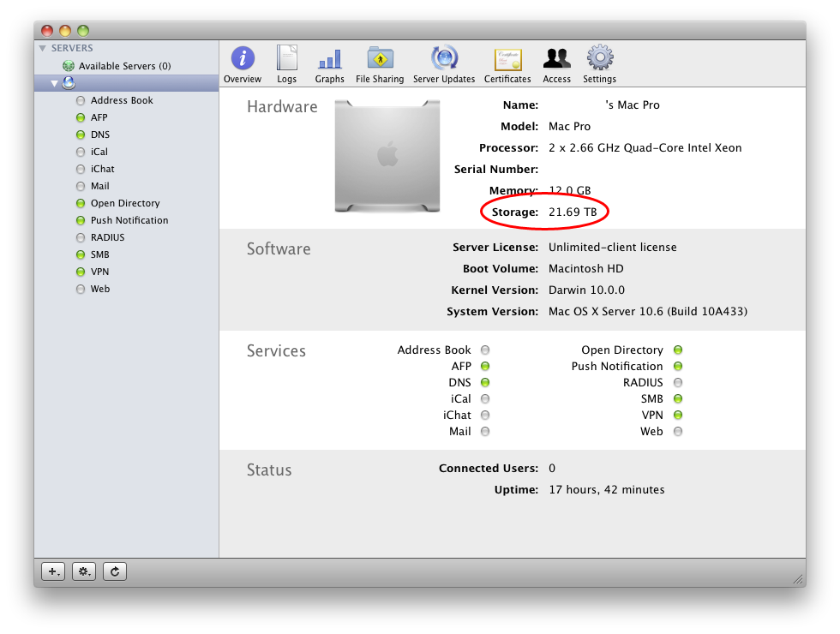Click Web indicator in Services panel
840x634 pixels.
pyautogui.click(x=678, y=432)
